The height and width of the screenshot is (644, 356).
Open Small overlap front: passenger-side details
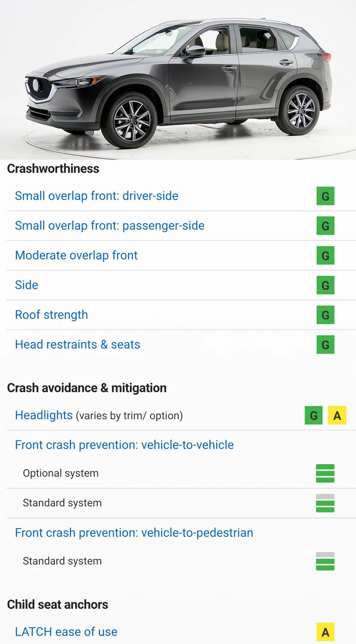[110, 226]
